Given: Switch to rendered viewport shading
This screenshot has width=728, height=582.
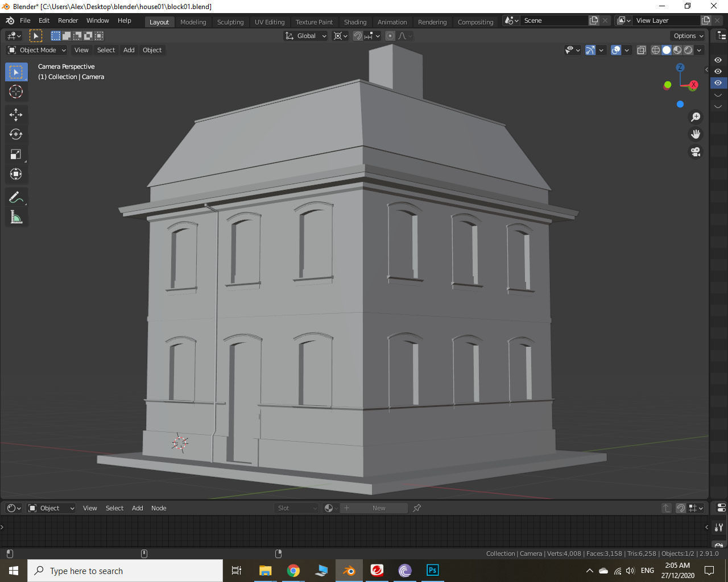Looking at the screenshot, I should click(688, 50).
